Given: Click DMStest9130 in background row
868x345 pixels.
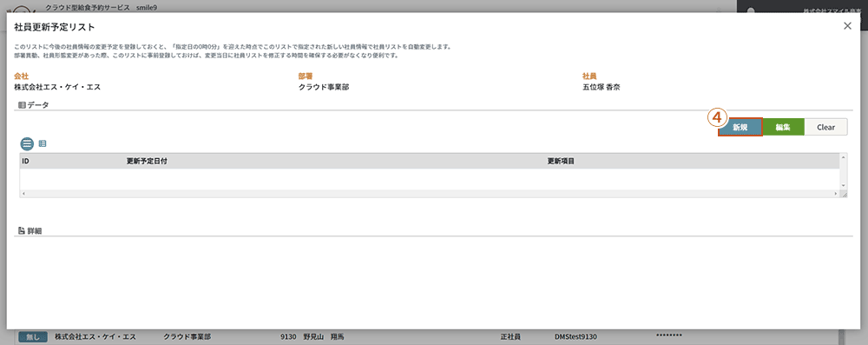Looking at the screenshot, I should pos(575,336).
